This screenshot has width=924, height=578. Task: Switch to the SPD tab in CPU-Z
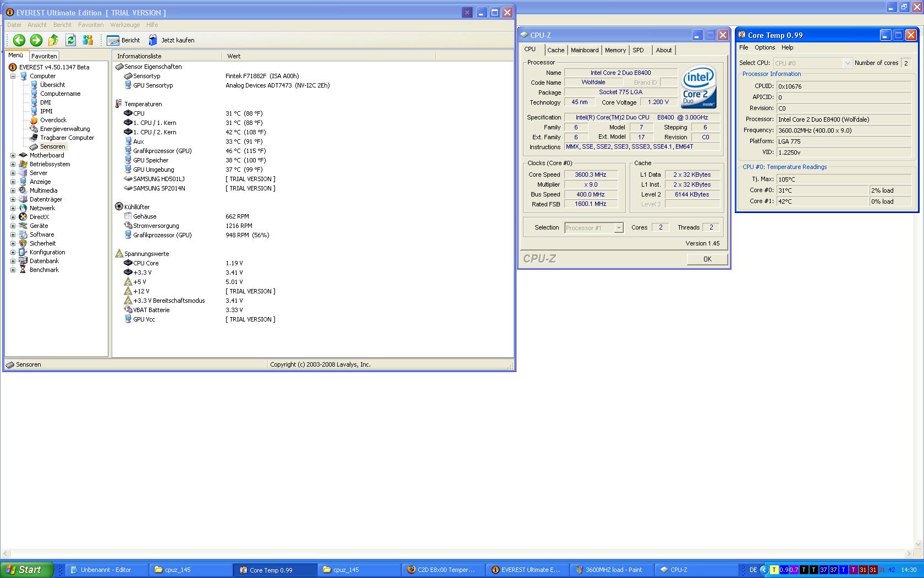[x=638, y=50]
